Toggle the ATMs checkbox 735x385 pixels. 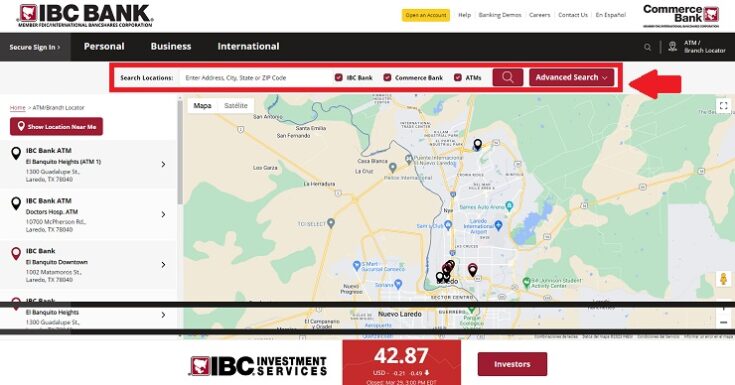[458, 77]
